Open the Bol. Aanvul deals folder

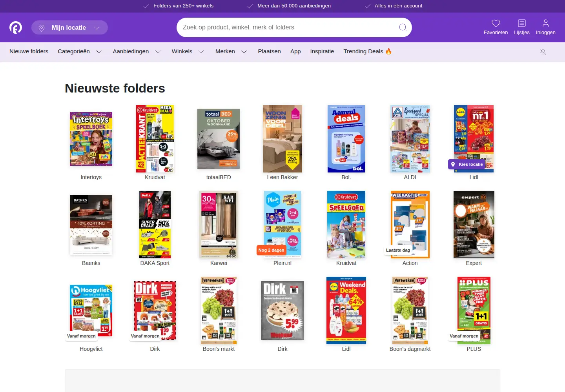[346, 139]
